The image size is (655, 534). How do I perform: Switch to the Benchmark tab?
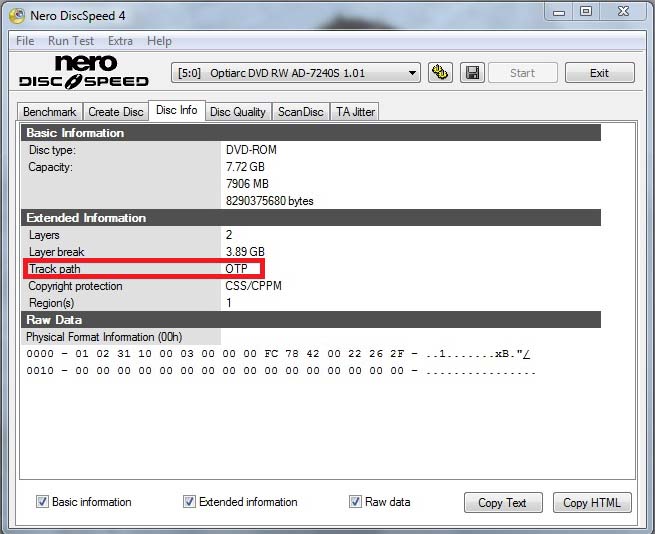coord(50,112)
